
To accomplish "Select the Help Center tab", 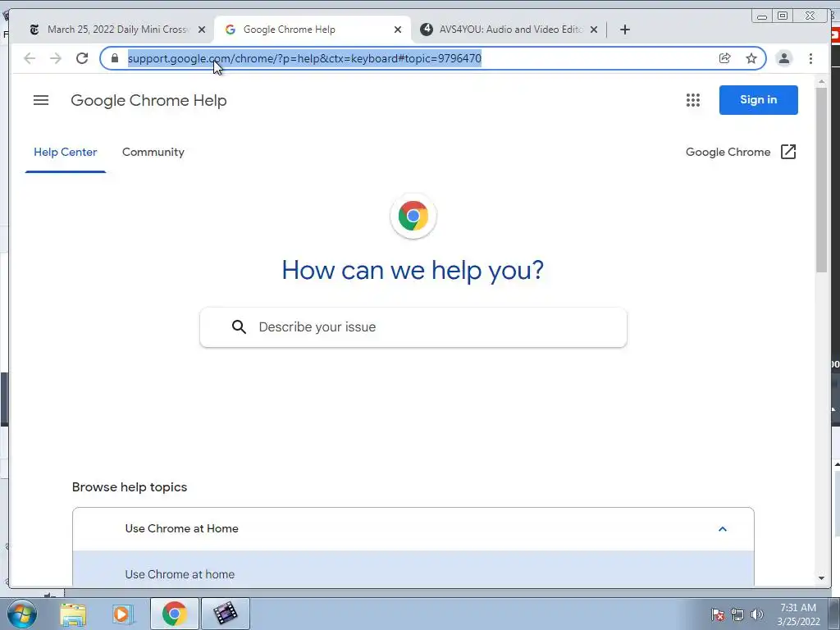I will pos(66,152).
